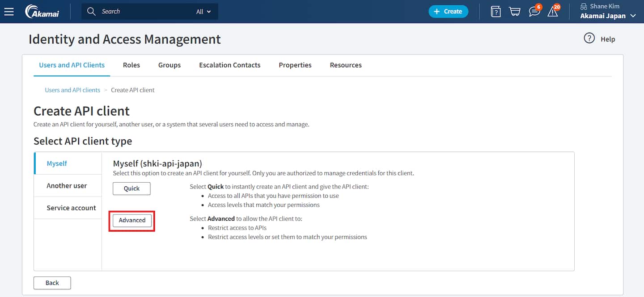
Task: Open the hamburger navigation menu
Action: [x=9, y=12]
